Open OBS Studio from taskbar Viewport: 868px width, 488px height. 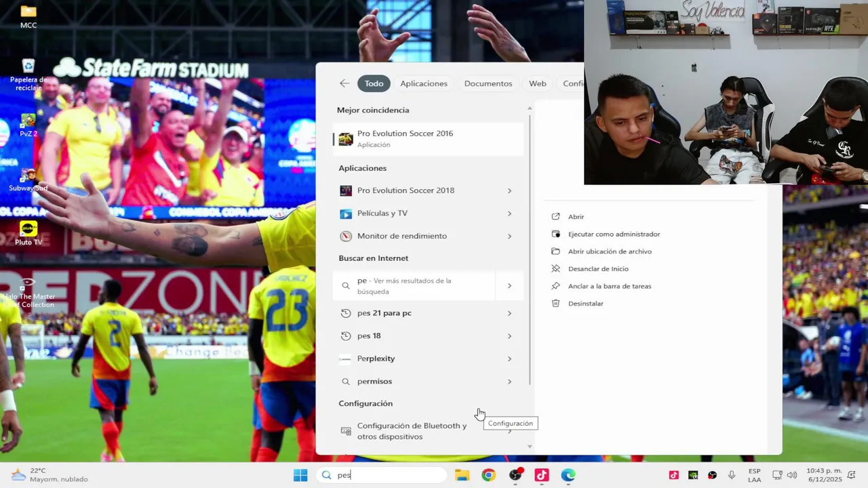click(515, 475)
